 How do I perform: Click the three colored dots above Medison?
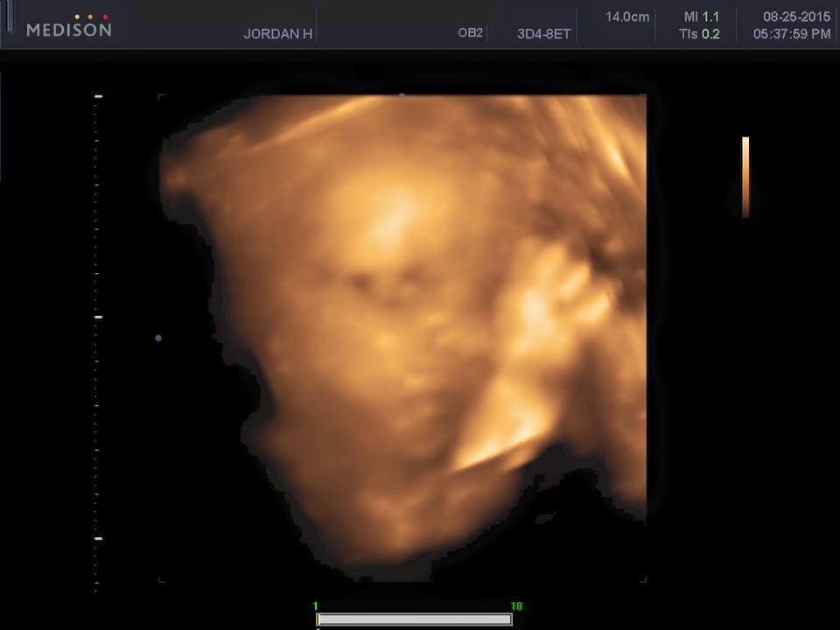[91, 17]
